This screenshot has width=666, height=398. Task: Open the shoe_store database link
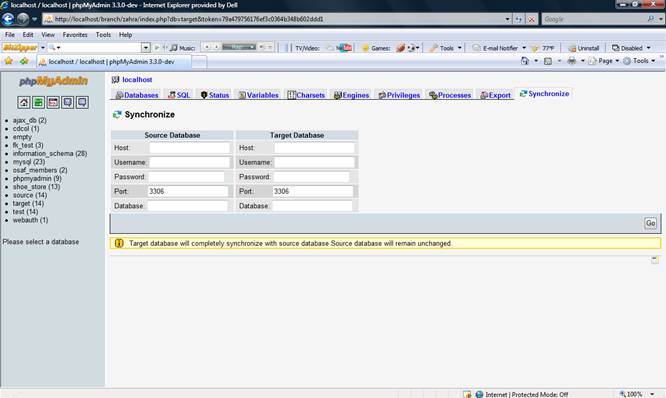(36, 187)
